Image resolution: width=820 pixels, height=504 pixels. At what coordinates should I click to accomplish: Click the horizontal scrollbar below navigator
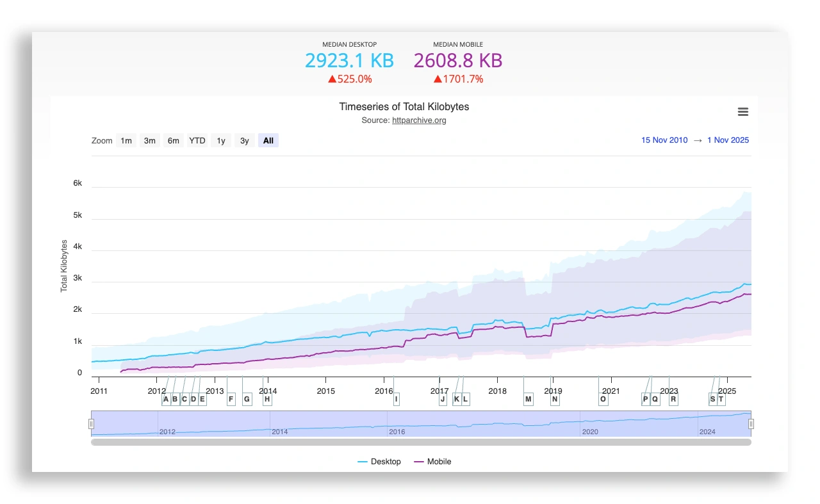click(421, 442)
